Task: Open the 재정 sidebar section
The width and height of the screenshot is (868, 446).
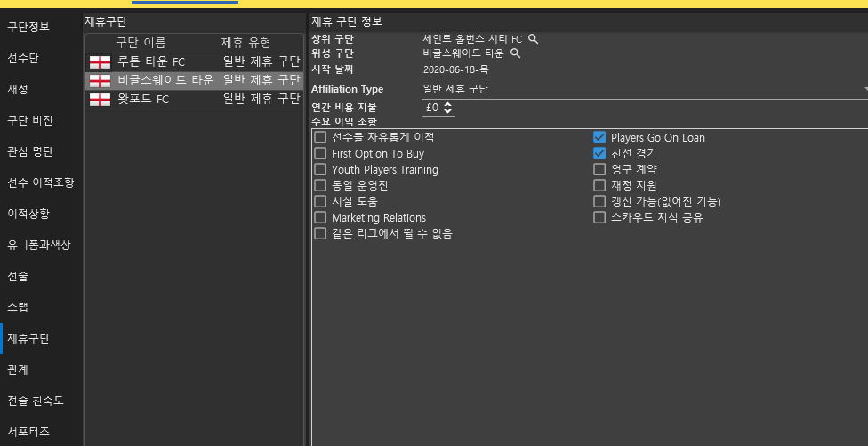Action: click(18, 89)
